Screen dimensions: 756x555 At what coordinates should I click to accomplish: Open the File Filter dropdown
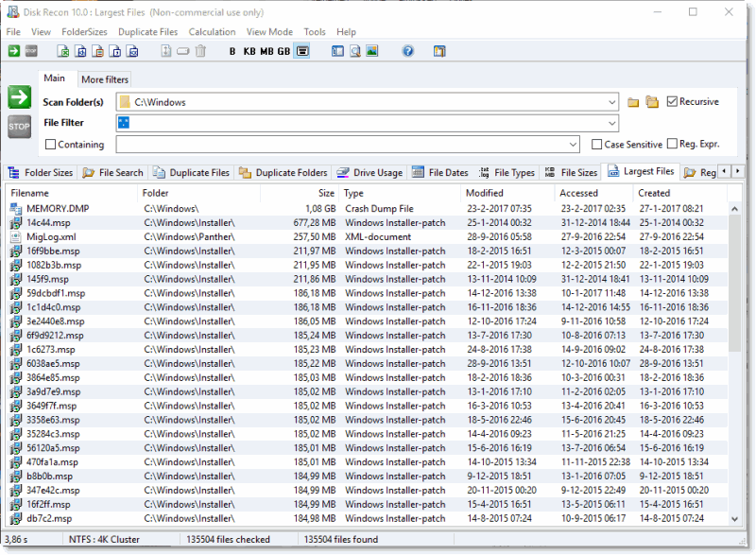pyautogui.click(x=611, y=123)
